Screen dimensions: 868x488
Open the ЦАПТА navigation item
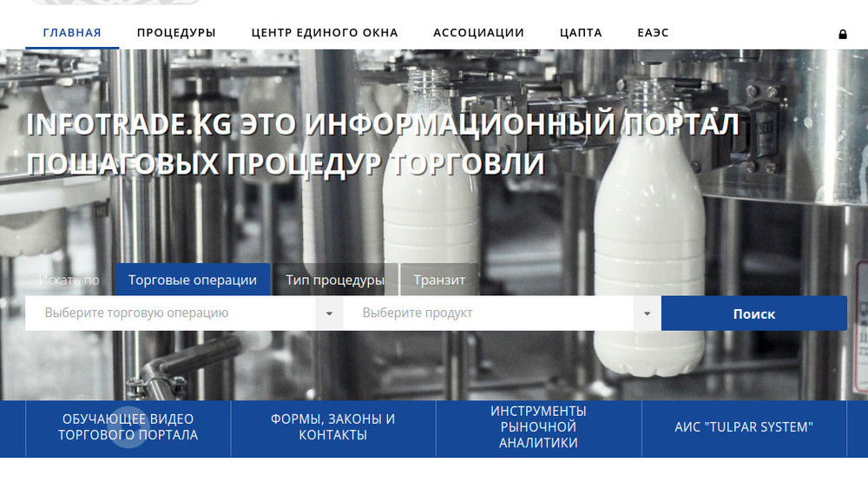[581, 33]
